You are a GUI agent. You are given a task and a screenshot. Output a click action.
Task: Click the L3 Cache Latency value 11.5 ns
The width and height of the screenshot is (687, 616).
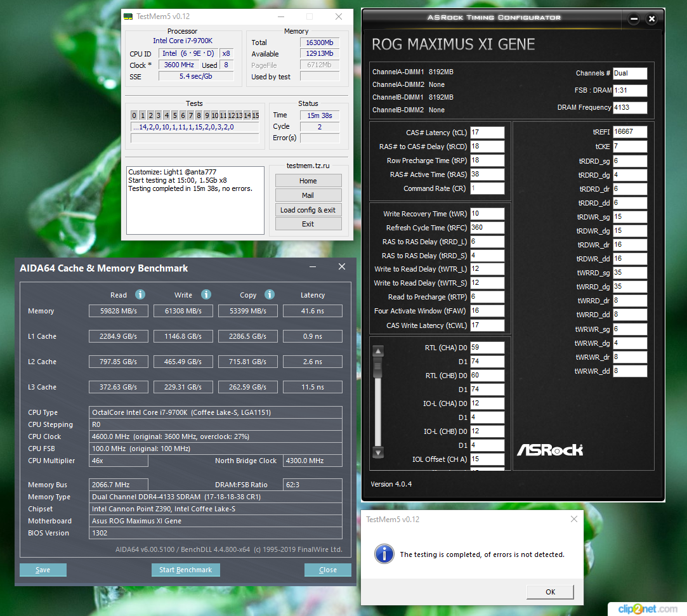point(313,388)
